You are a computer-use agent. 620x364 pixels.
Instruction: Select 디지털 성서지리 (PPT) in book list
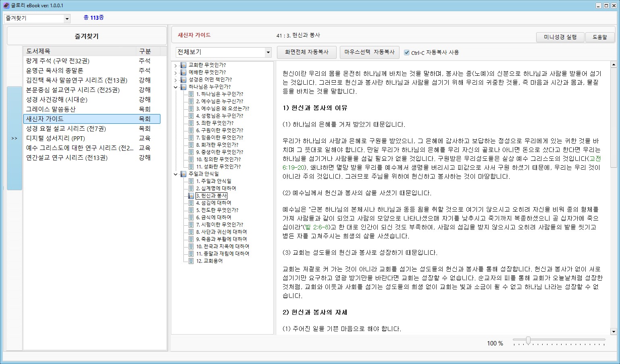pyautogui.click(x=56, y=138)
